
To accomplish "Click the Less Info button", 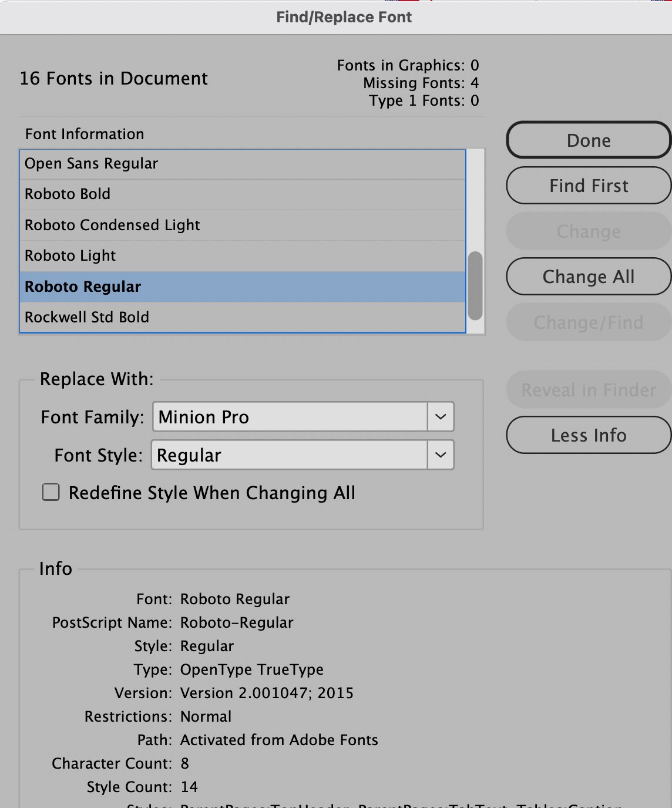I will (x=589, y=435).
